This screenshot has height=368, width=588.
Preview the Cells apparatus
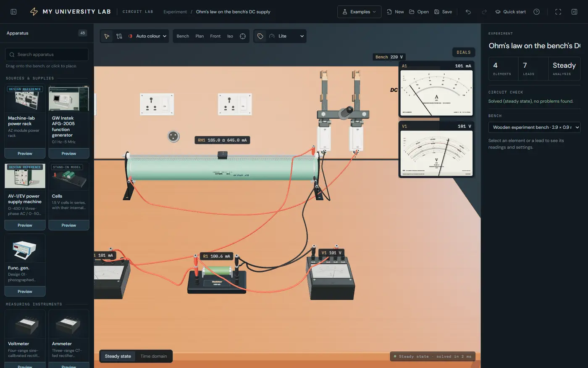(69, 225)
